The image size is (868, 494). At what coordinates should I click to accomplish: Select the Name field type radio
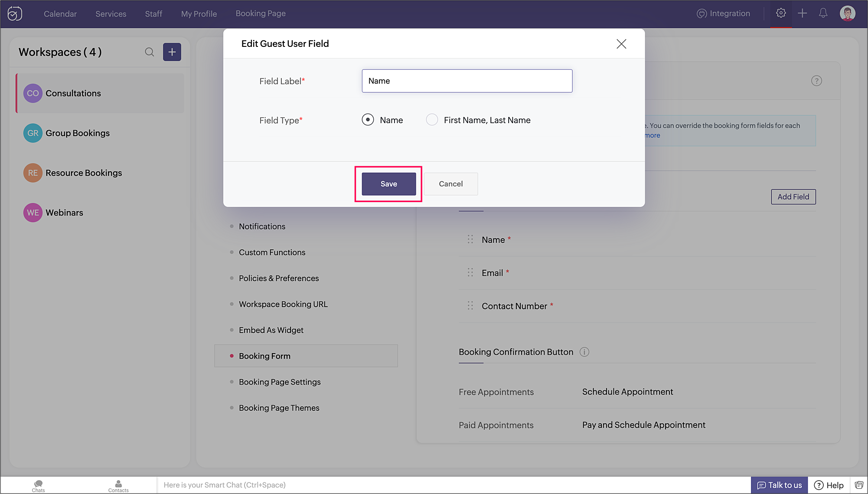tap(368, 120)
